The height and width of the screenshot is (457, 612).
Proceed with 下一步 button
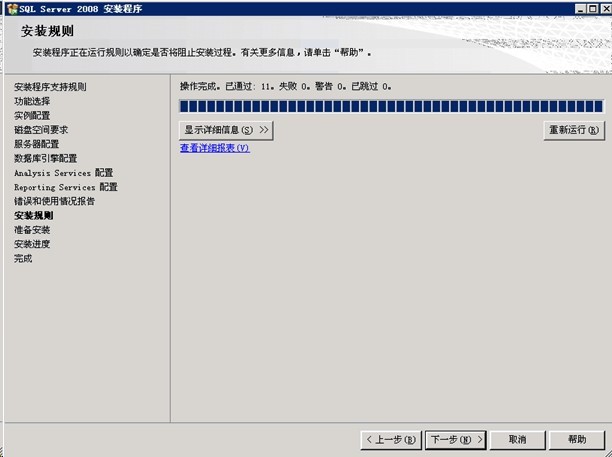455,440
